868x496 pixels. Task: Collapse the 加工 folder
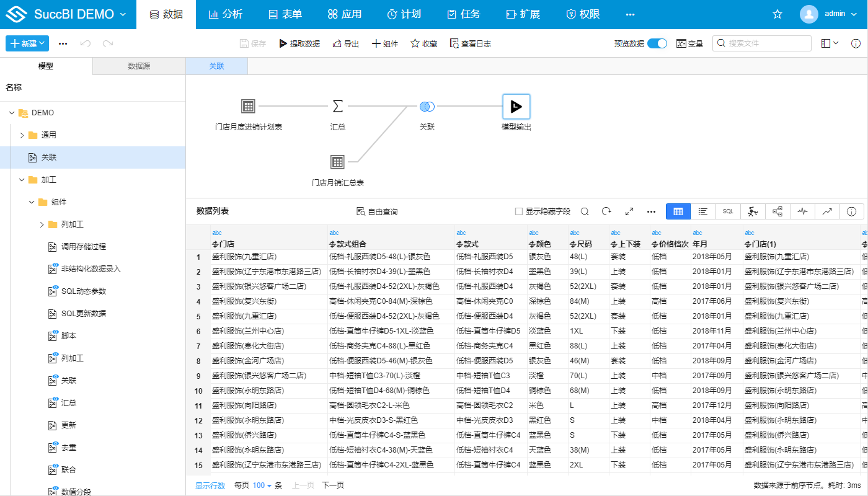pyautogui.click(x=22, y=180)
